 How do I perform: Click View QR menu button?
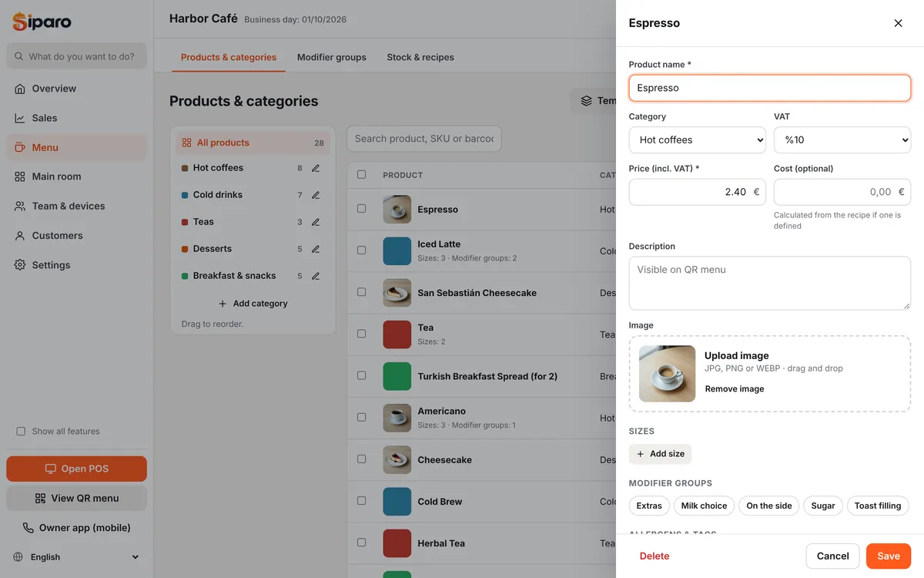coord(76,498)
